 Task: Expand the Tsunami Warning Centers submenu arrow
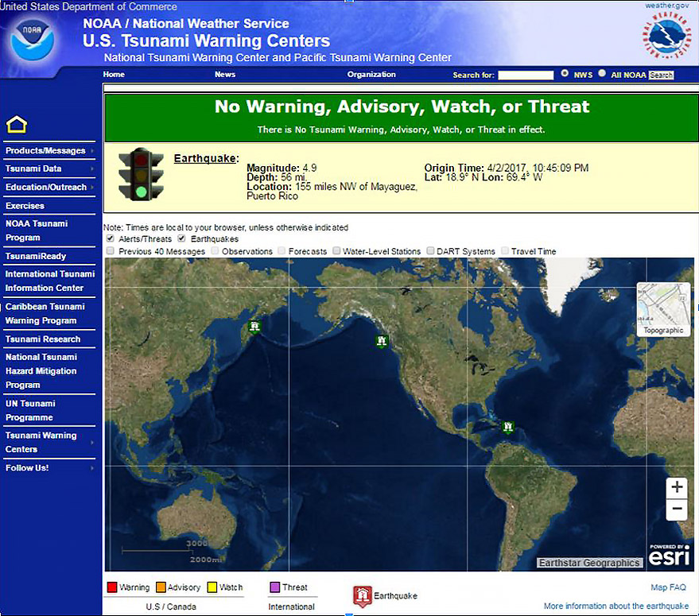[92, 443]
